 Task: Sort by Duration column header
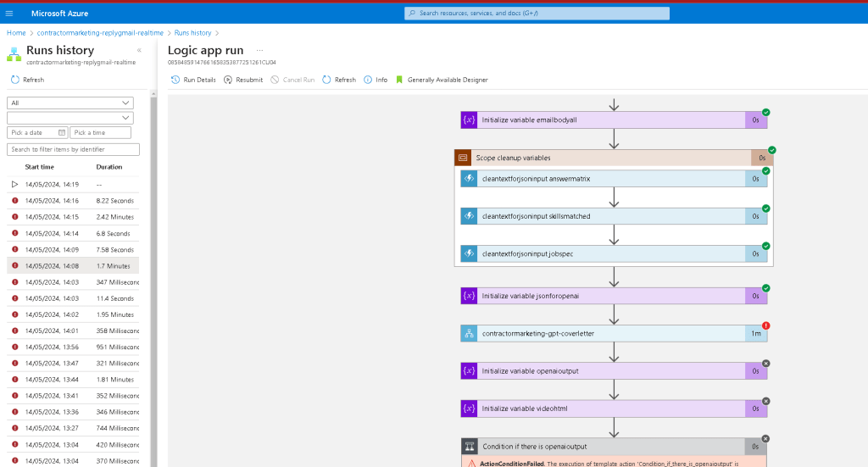[109, 167]
